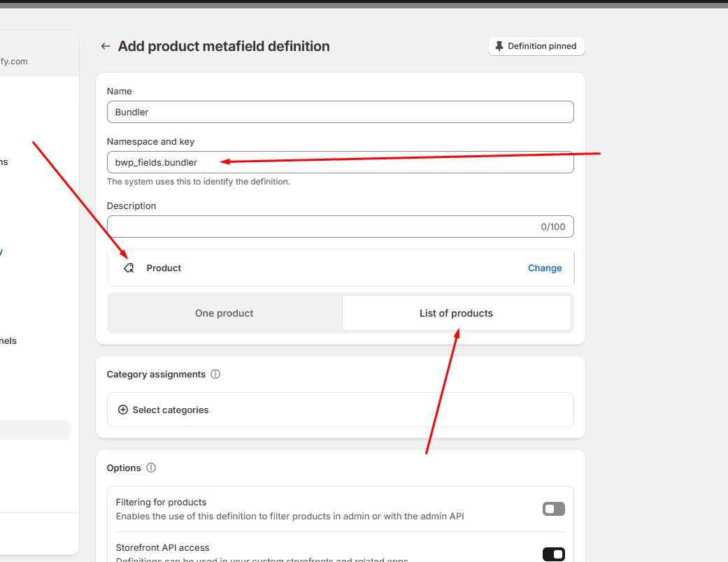728x562 pixels.
Task: Select the One product option
Action: click(x=224, y=313)
